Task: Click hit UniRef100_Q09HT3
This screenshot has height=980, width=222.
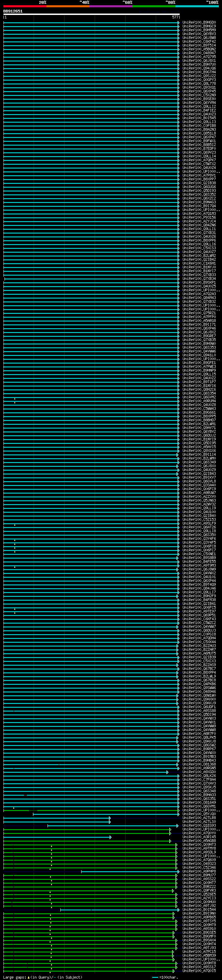Action: click(x=199, y=844)
